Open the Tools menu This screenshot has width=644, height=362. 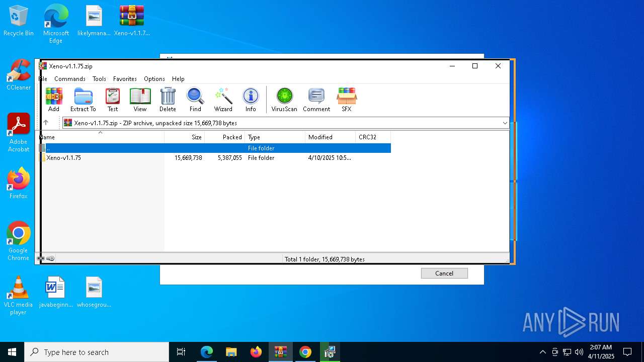[x=99, y=79]
